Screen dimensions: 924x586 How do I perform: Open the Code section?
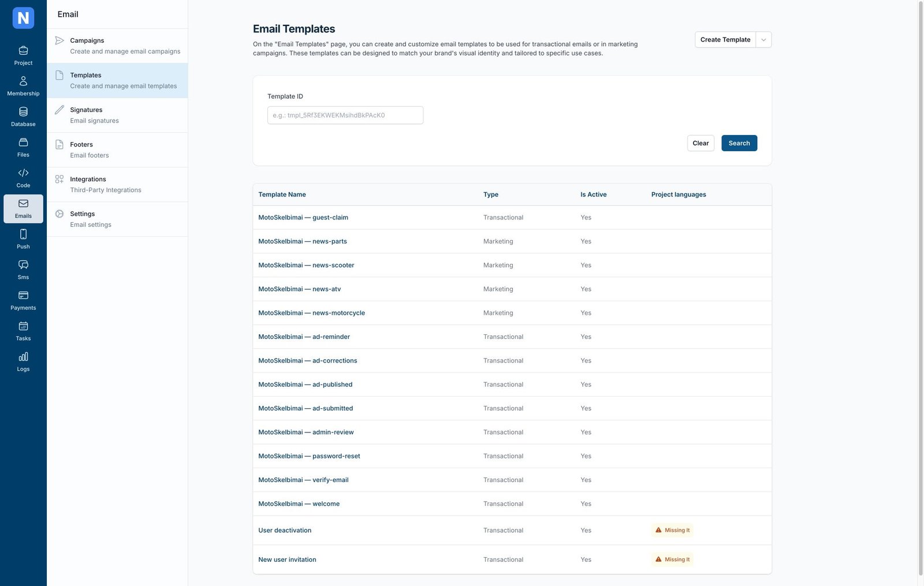click(23, 178)
